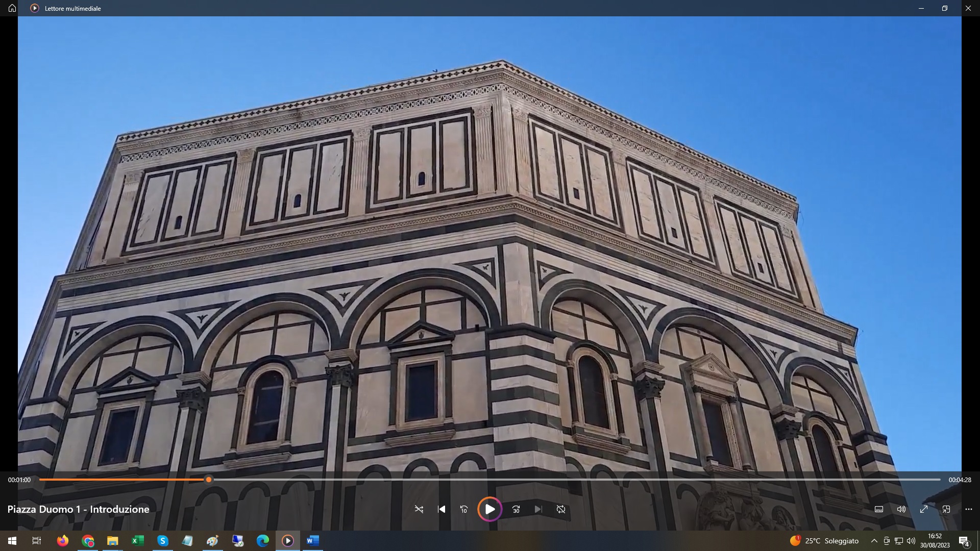This screenshot has height=551, width=980.
Task: Skip back 10 seconds
Action: 464,509
